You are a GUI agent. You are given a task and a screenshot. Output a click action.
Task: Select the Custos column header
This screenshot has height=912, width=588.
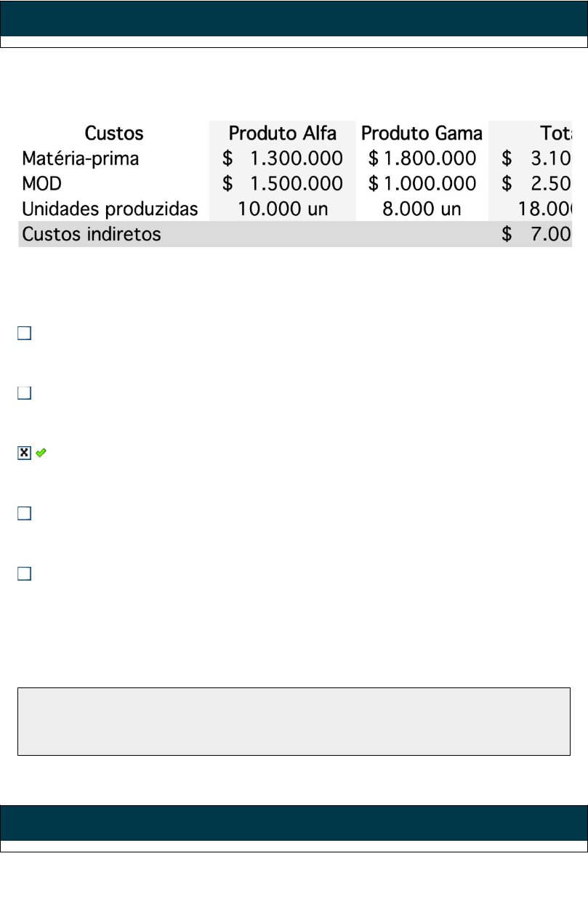[114, 134]
